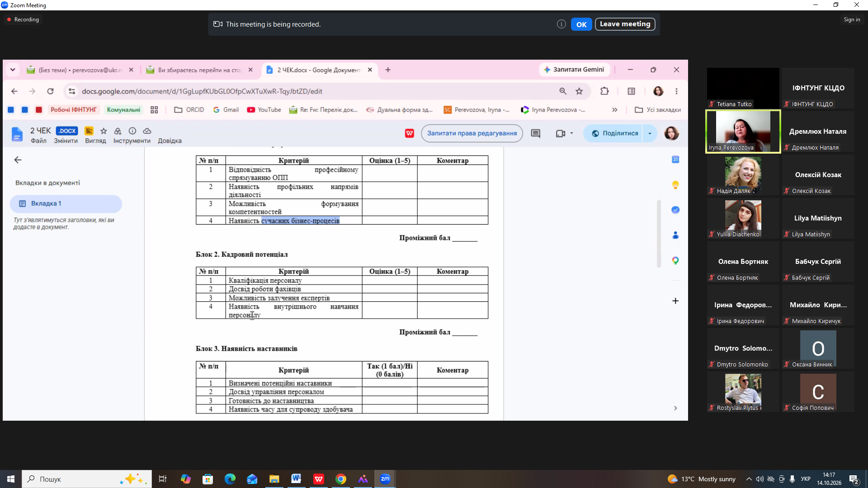Image resolution: width=868 pixels, height=488 pixels.
Task: Switch to the Ви збираєтесь перейти tab
Action: [199, 70]
